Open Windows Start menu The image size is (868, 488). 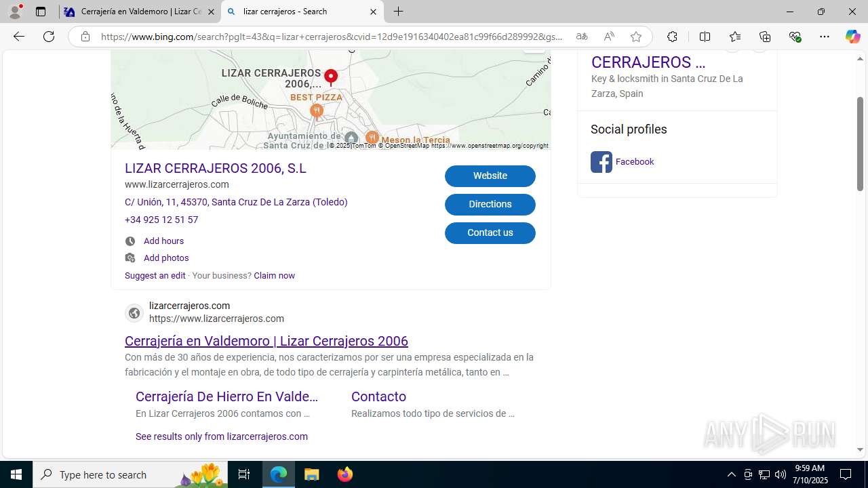[16, 474]
